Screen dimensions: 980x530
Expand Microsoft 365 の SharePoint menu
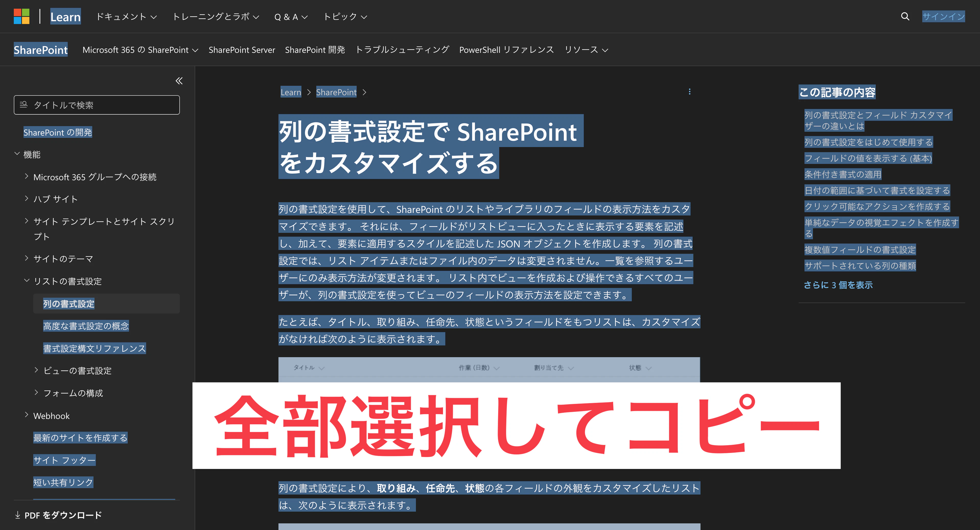tap(140, 50)
